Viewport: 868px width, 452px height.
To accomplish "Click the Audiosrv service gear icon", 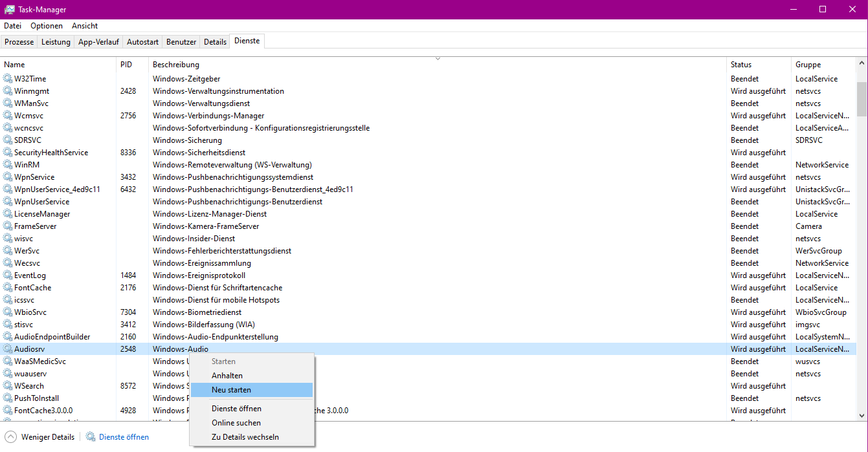I will [x=8, y=349].
